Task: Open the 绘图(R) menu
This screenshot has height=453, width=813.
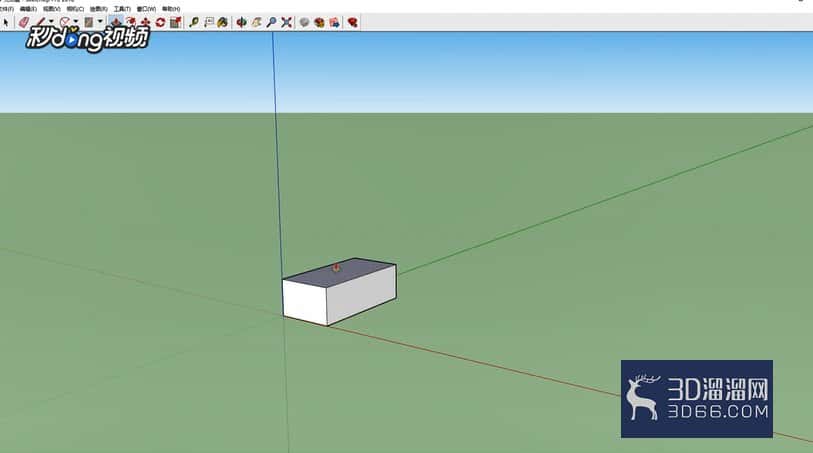Action: pos(99,9)
